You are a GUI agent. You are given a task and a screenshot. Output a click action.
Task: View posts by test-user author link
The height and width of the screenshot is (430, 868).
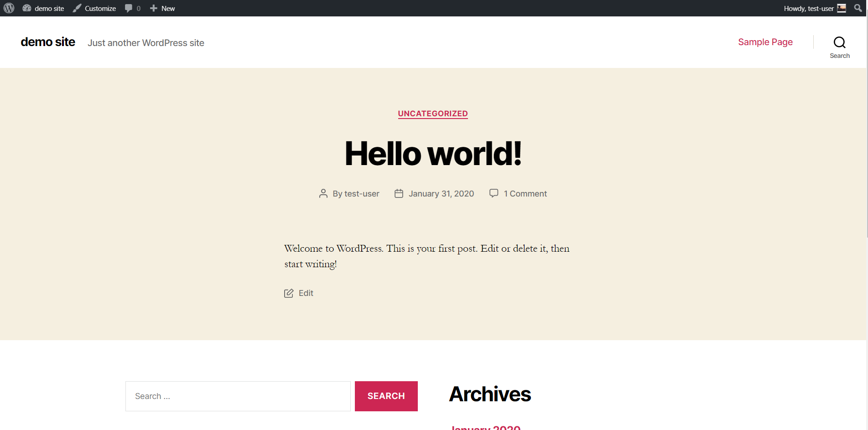click(x=362, y=194)
